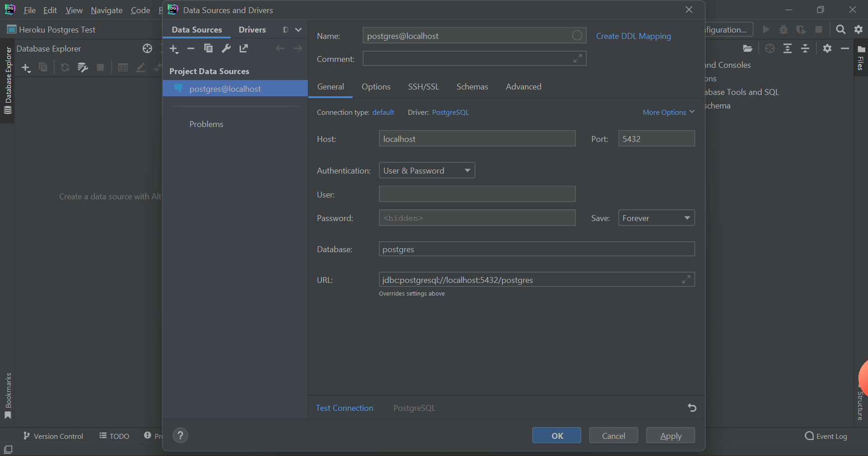Viewport: 868px width, 456px height.
Task: Revert connection changes with the undo icon
Action: (x=692, y=408)
